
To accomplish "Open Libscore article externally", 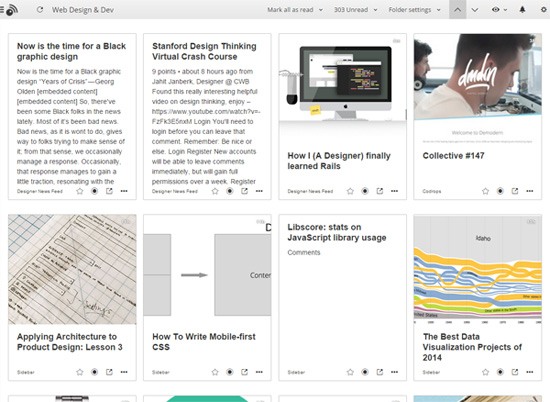I will coord(380,372).
